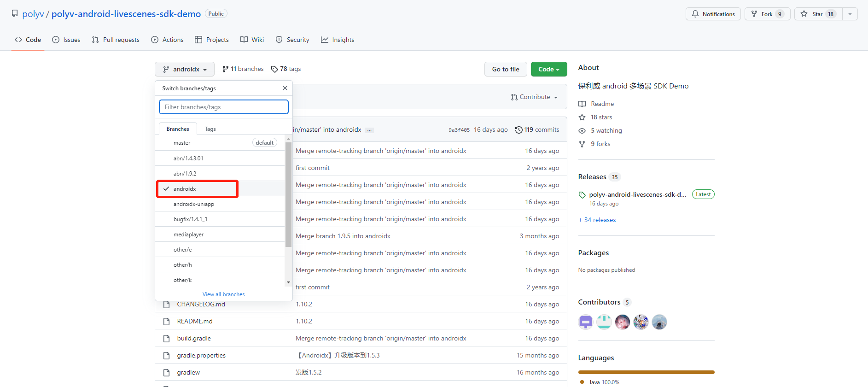Image resolution: width=868 pixels, height=387 pixels.
Task: Click the file icon beside gradlew
Action: pyautogui.click(x=167, y=373)
